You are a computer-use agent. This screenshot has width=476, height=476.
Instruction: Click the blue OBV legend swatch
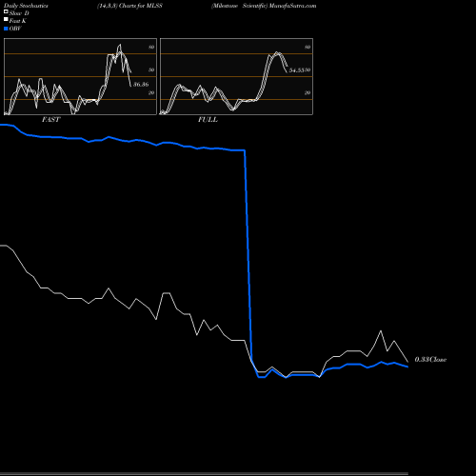click(x=6, y=29)
